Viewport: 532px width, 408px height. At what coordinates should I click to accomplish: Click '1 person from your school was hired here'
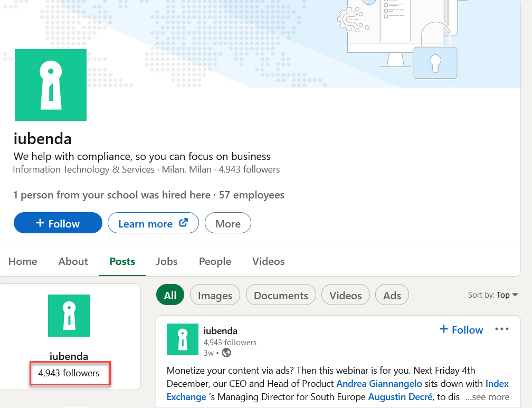point(112,195)
